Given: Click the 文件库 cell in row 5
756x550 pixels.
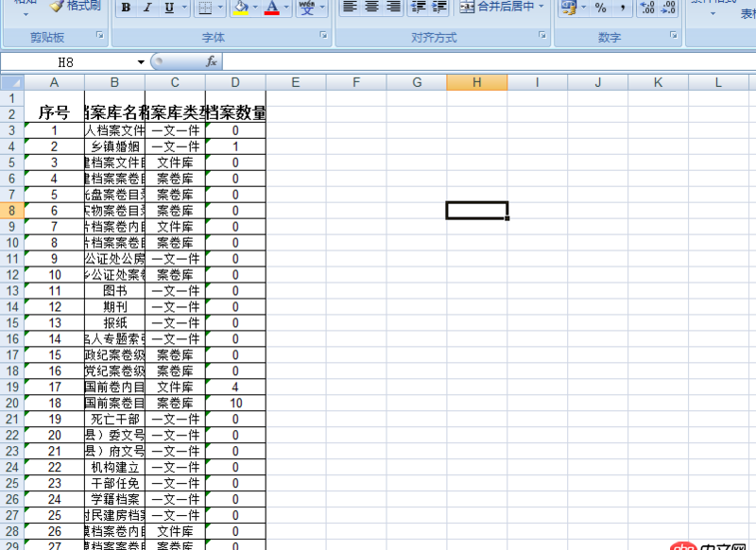Looking at the screenshot, I should pyautogui.click(x=175, y=163).
